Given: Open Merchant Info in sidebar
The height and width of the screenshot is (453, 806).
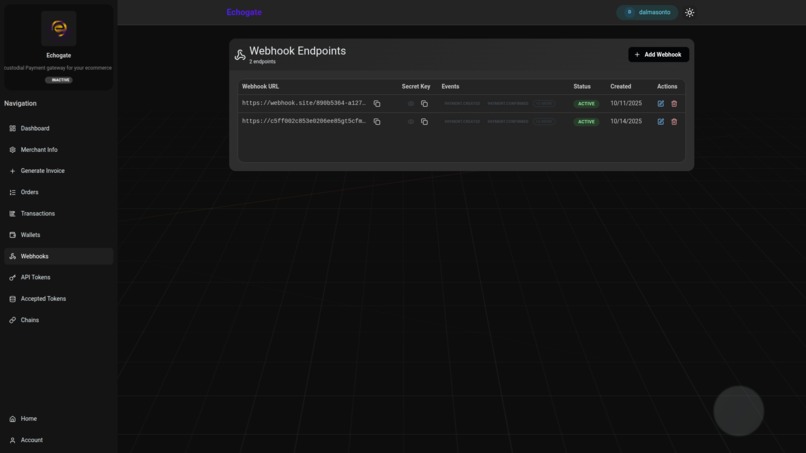Looking at the screenshot, I should 59,150.
